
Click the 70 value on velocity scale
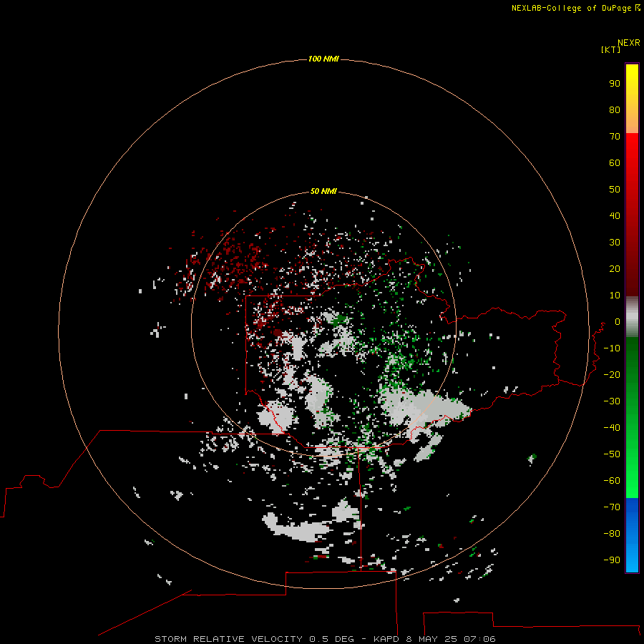click(615, 137)
